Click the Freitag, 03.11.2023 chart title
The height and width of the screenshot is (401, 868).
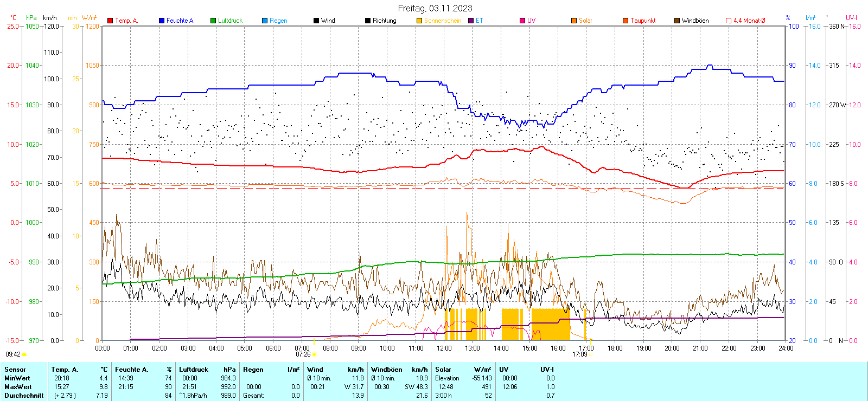click(435, 8)
